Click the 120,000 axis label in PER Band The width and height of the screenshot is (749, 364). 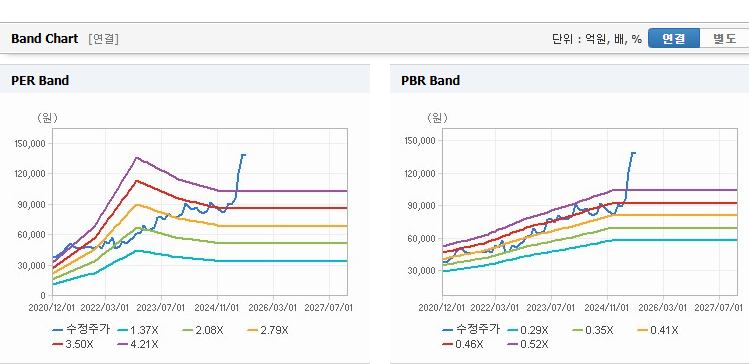(30, 174)
